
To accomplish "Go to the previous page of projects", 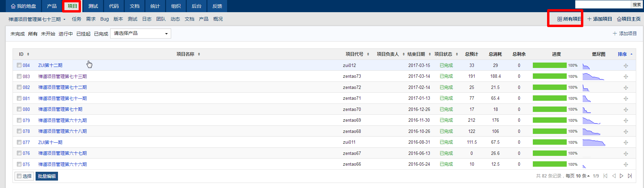I will (x=613, y=176).
